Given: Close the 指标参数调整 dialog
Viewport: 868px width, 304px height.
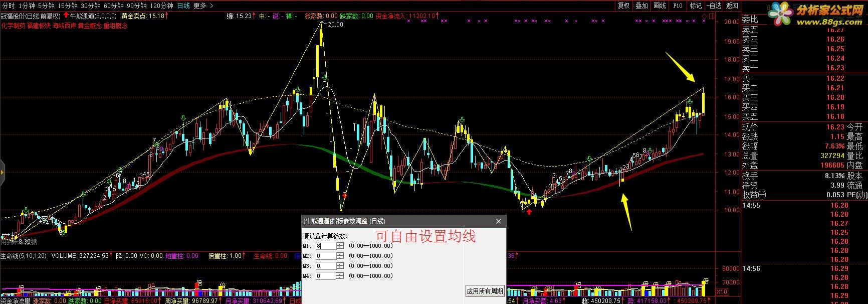Looking at the screenshot, I should point(498,221).
